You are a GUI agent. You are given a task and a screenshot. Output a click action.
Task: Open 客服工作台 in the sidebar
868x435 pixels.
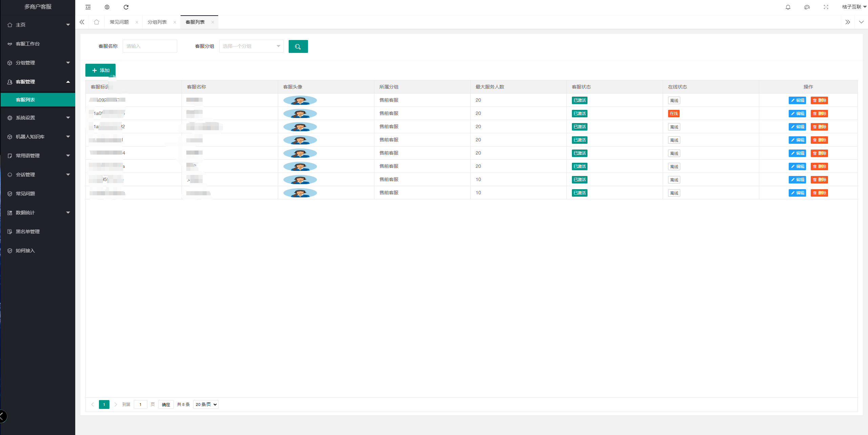pos(28,44)
